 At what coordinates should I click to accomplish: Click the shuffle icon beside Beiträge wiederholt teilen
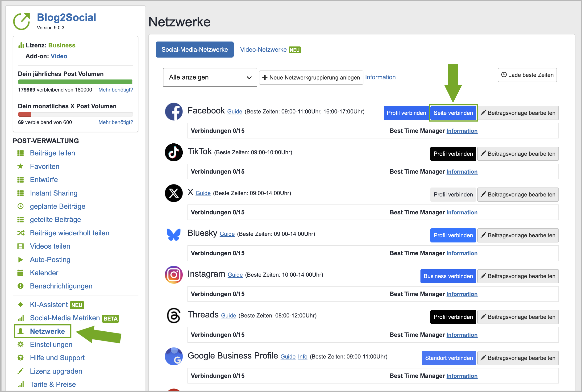[x=21, y=233]
